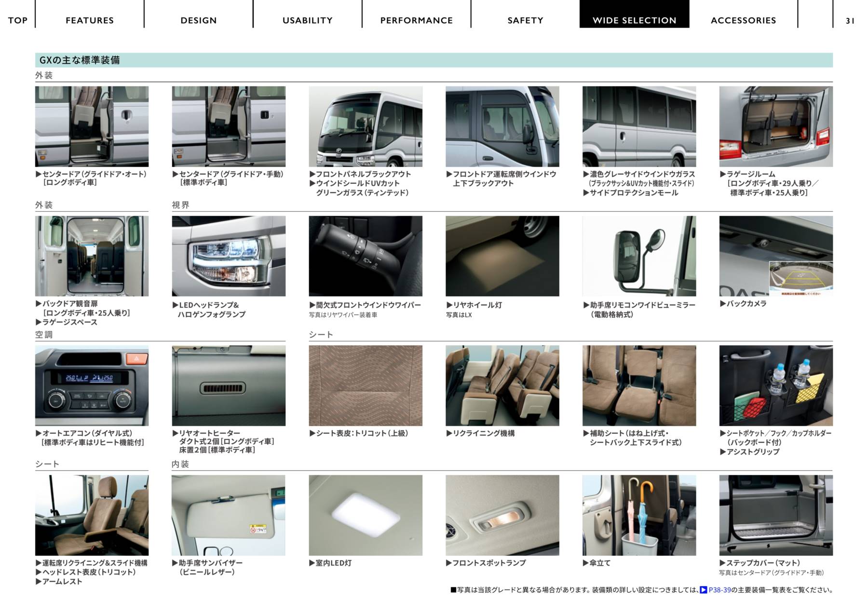Click the interior LED light image
The width and height of the screenshot is (868, 614).
(365, 515)
